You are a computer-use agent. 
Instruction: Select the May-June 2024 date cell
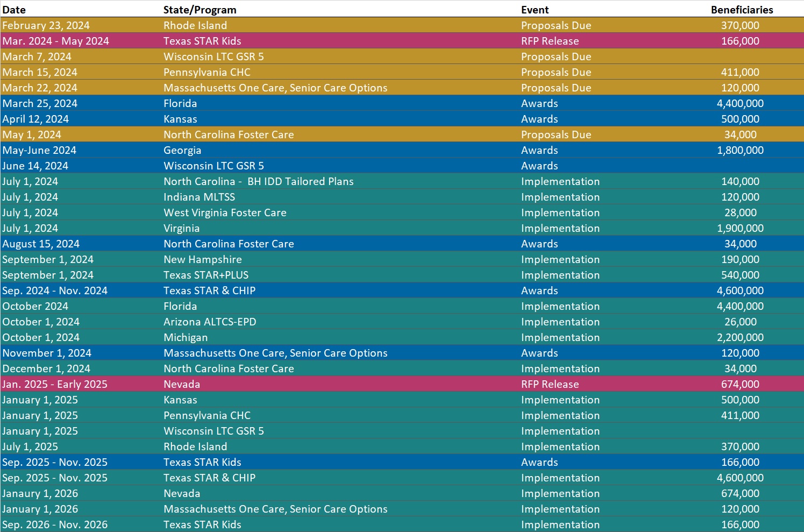[39, 150]
